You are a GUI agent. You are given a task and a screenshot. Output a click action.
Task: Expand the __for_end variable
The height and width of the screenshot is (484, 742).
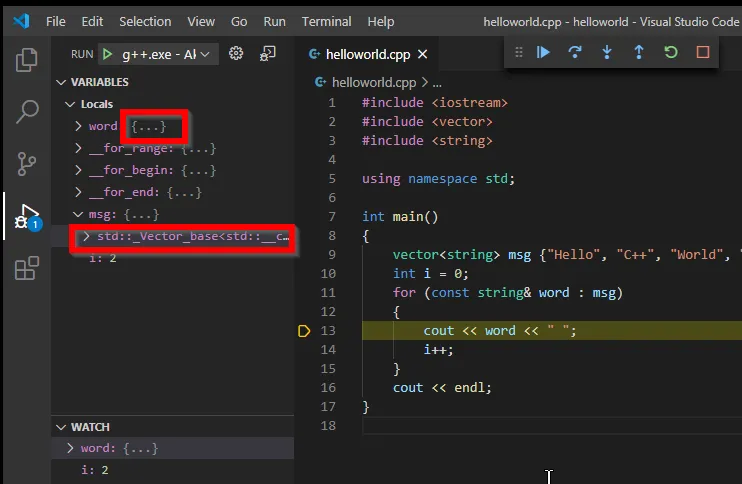pyautogui.click(x=78, y=192)
